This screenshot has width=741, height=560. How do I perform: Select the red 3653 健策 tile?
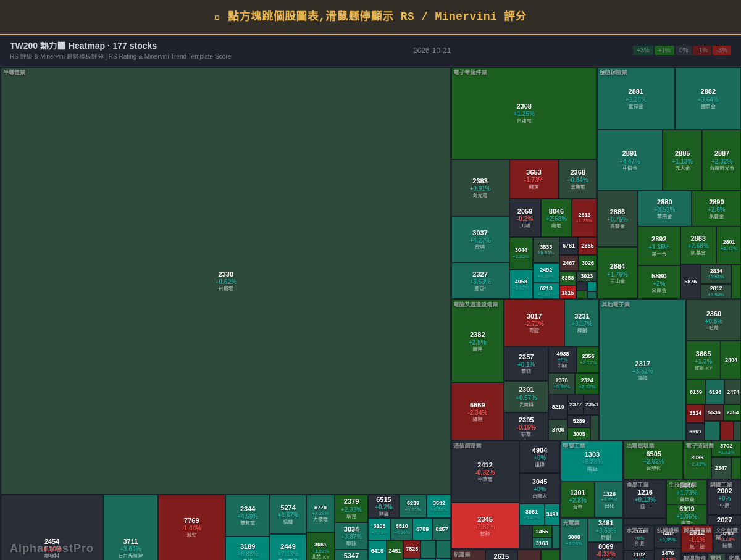tap(534, 179)
